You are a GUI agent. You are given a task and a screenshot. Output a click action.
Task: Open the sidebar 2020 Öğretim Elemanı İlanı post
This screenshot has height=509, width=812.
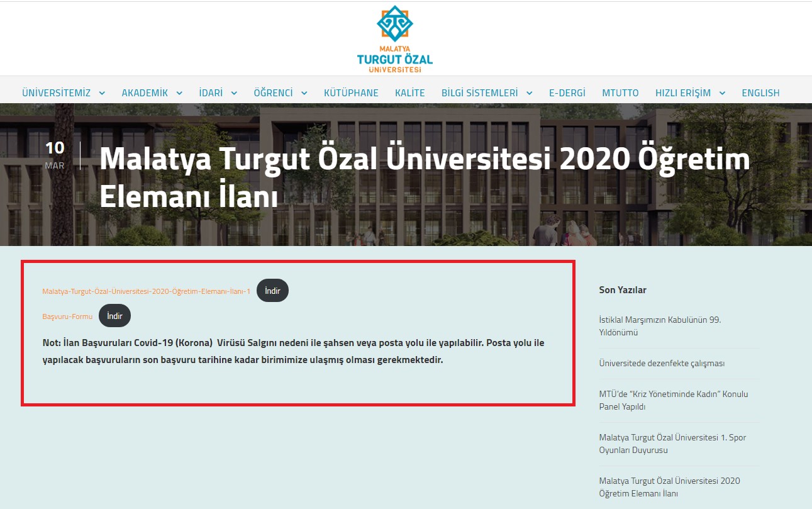coord(670,487)
